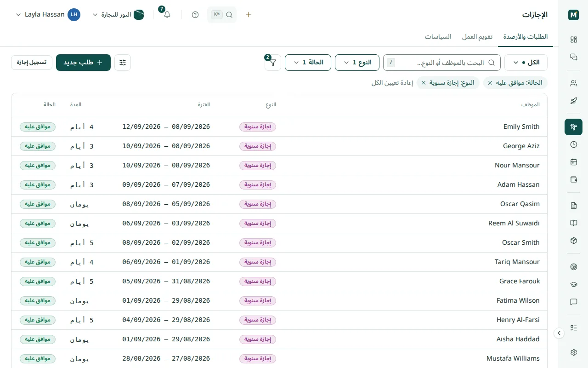Open the settings gear in sidebar
The image size is (588, 368).
[x=573, y=352]
